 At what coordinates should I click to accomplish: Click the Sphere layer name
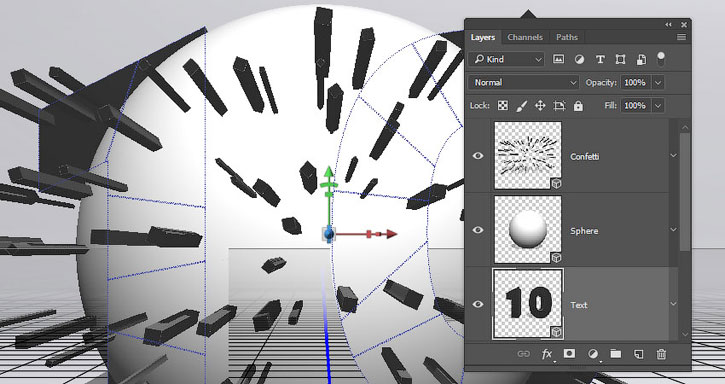click(x=584, y=231)
